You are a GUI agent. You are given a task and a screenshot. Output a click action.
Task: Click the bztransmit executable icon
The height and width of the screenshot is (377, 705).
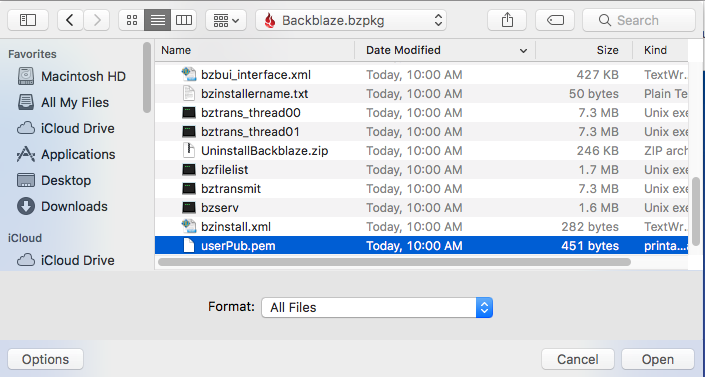189,188
